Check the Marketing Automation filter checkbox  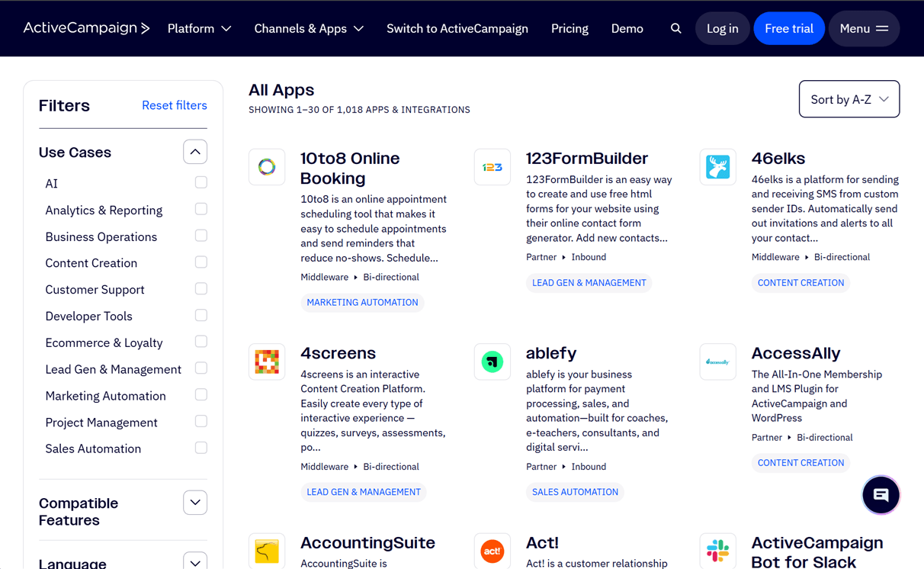(201, 395)
